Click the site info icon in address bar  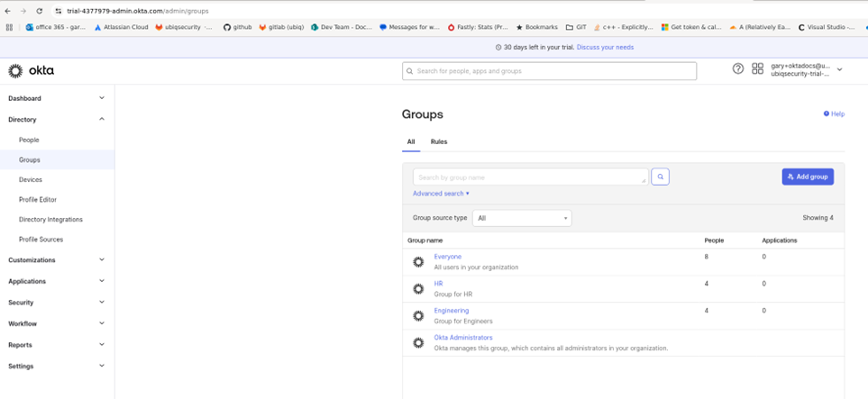point(58,11)
